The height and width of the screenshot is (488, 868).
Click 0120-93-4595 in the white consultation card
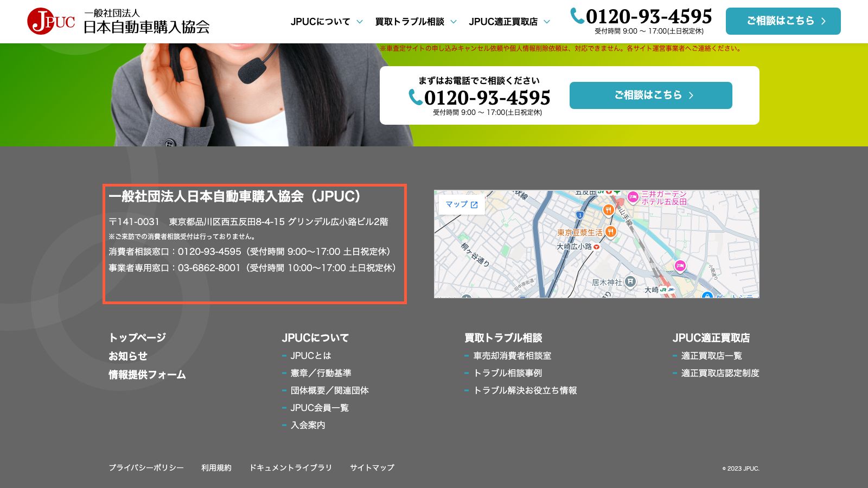(x=487, y=98)
